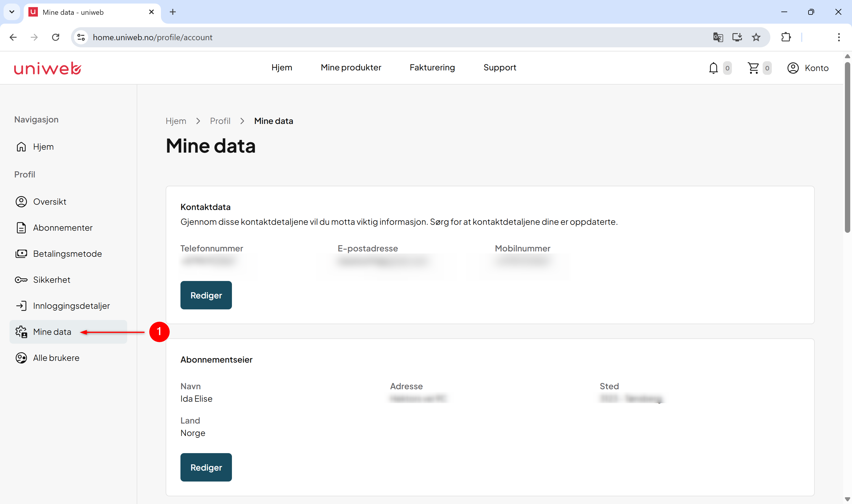Open Oversikt in sidebar
852x504 pixels.
(x=68, y=202)
